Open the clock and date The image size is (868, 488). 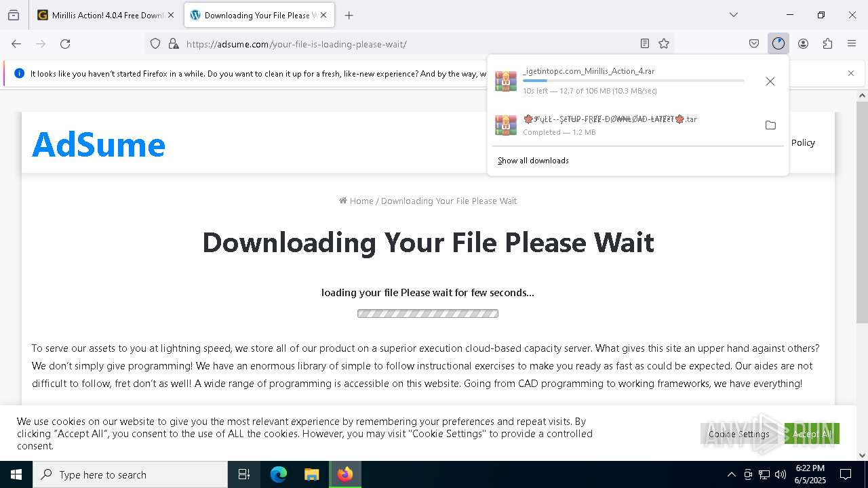tap(810, 474)
